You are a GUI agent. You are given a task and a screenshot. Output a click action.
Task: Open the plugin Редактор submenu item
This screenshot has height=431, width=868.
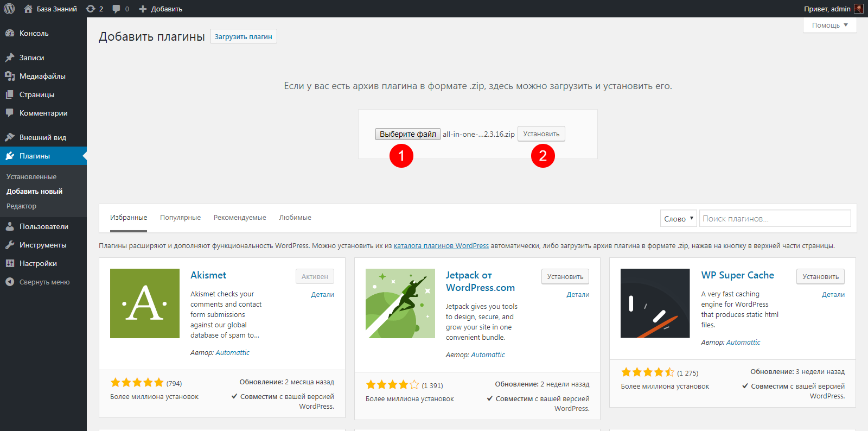22,206
